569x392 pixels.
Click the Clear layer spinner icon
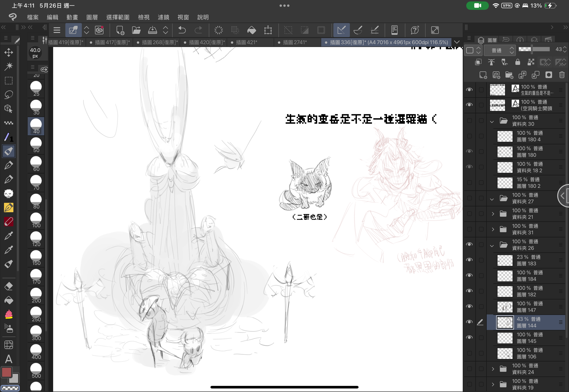pos(218,30)
